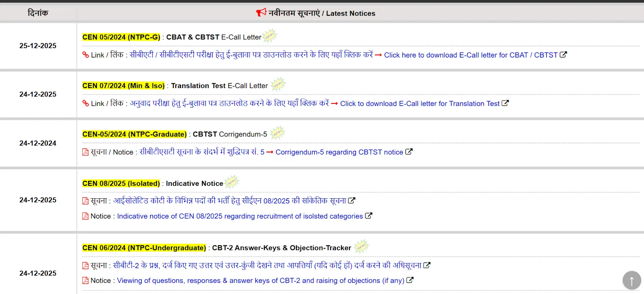
Task: Click PDF icon beside Hindi सीबीटी-2 सूचना line
Action: [x=85, y=265]
